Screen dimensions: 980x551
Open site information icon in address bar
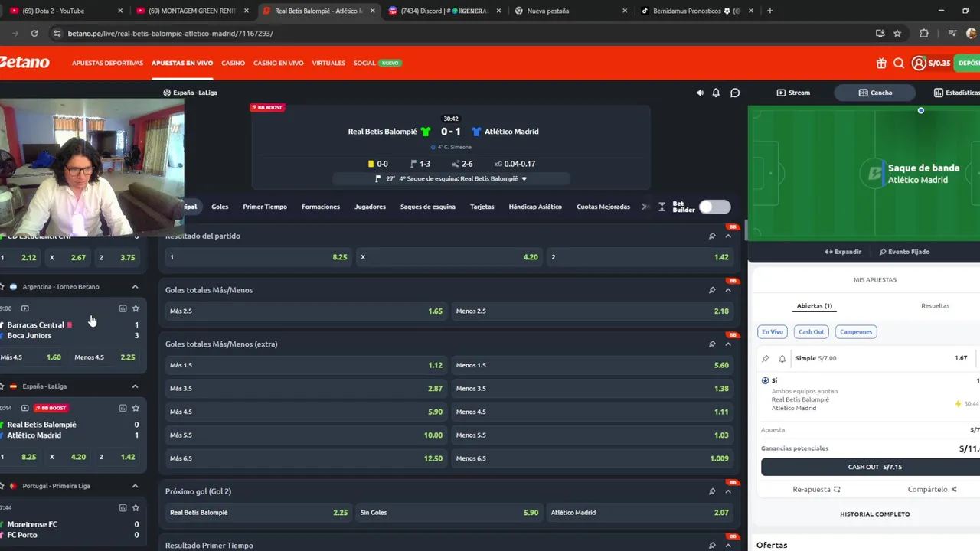tap(57, 34)
